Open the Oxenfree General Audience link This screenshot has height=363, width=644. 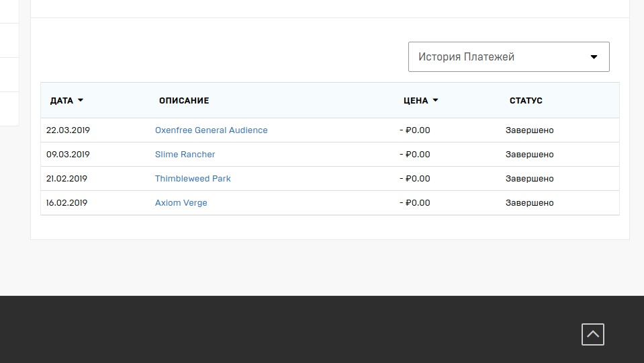[x=211, y=130]
